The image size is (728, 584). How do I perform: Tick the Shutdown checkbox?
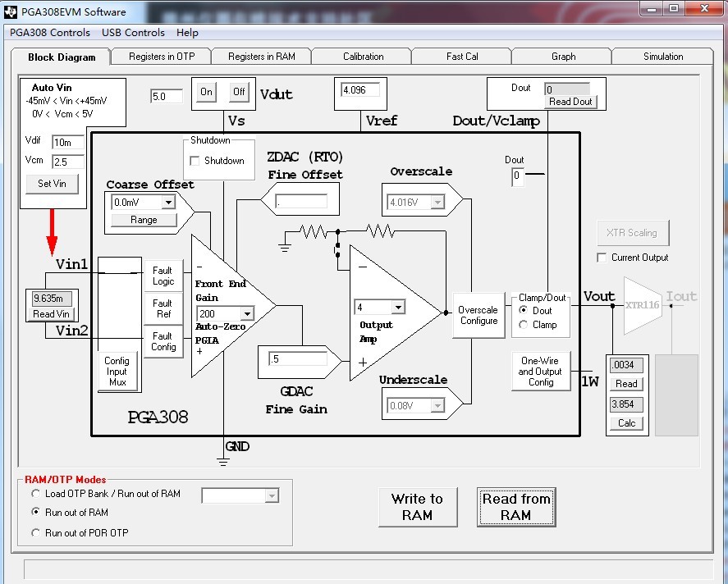click(x=195, y=161)
